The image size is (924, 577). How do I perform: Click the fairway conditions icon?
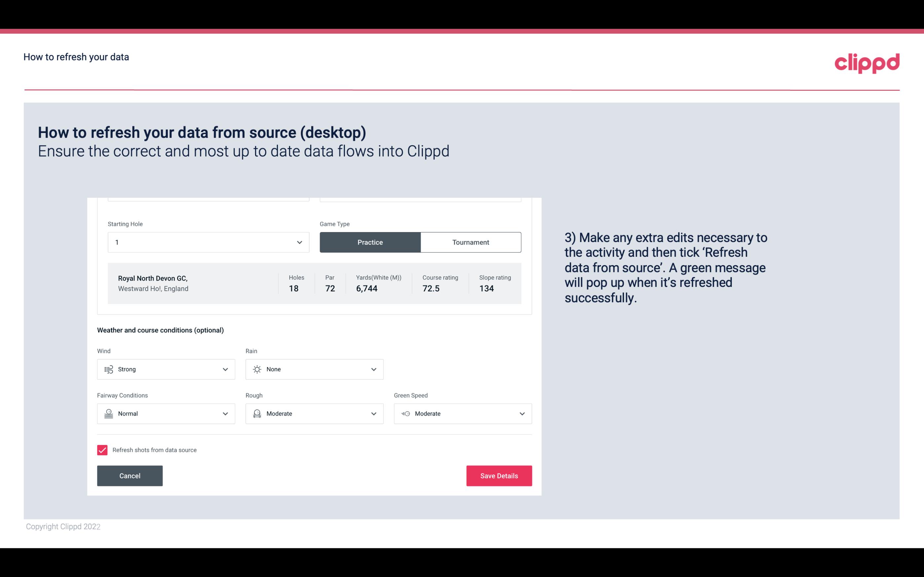108,413
